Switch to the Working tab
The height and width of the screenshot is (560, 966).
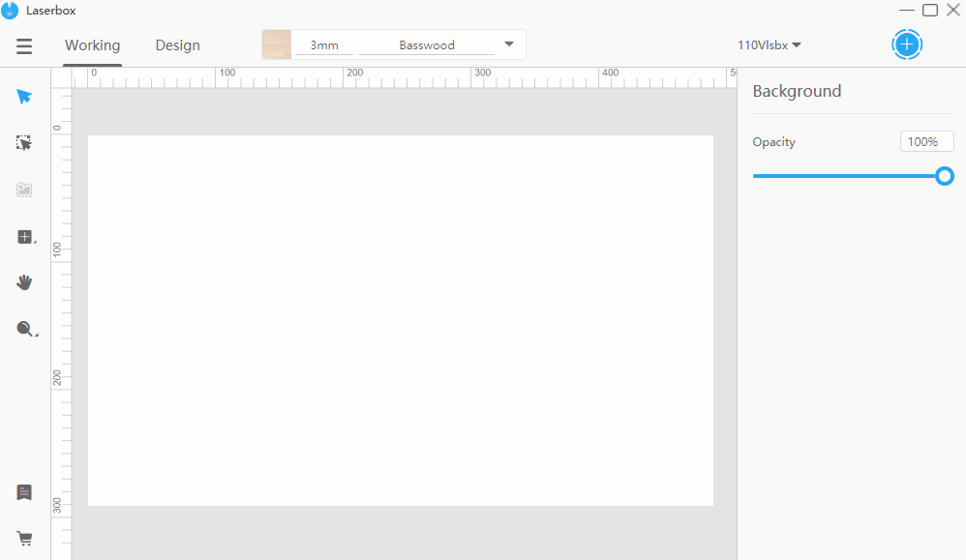click(x=92, y=44)
